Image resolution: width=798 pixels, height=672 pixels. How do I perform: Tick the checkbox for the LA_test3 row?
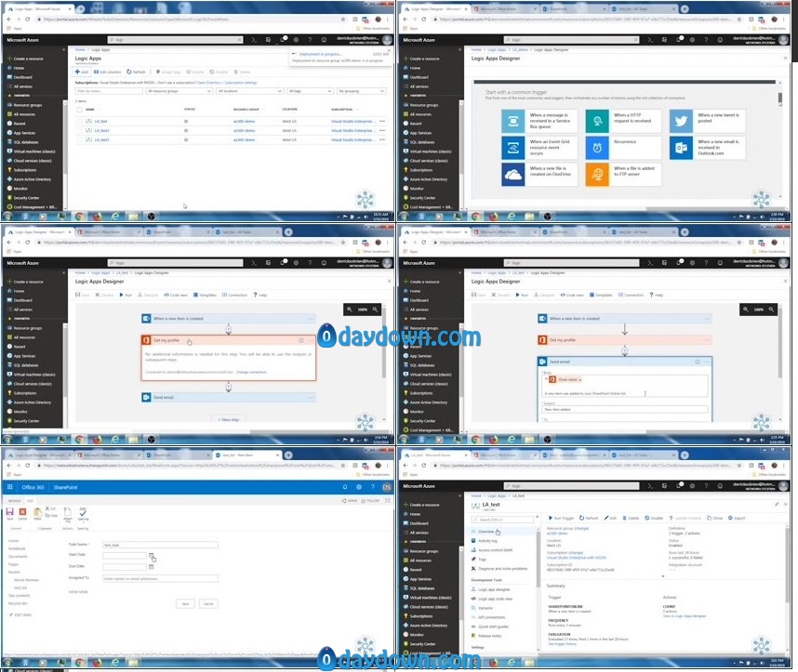(x=79, y=139)
